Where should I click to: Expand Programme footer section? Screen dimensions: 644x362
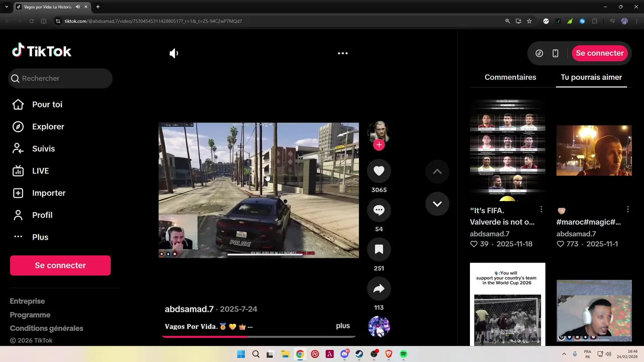[x=30, y=315]
